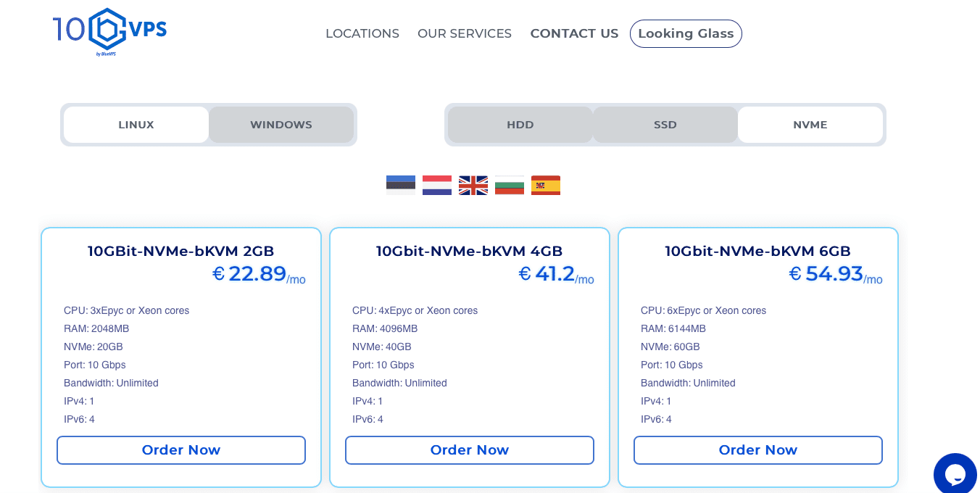The width and height of the screenshot is (980, 493).
Task: Open the Our Services menu
Action: (465, 33)
